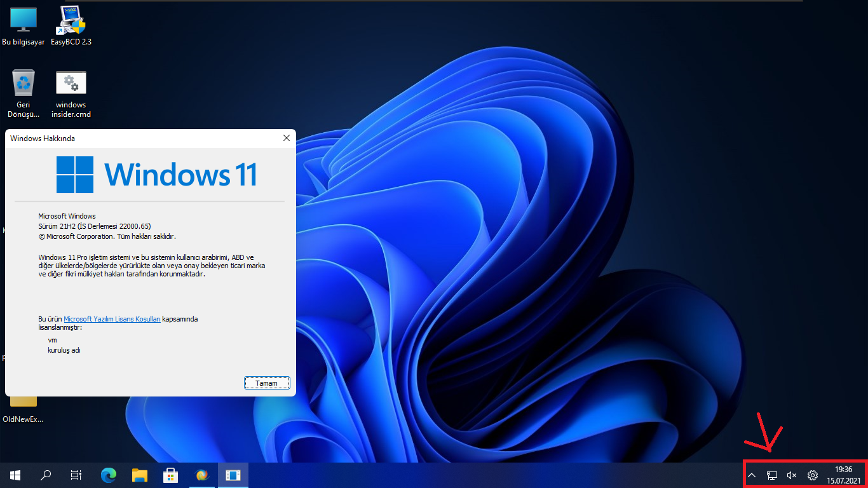
Task: Select the active winver taskbar button
Action: tap(233, 475)
